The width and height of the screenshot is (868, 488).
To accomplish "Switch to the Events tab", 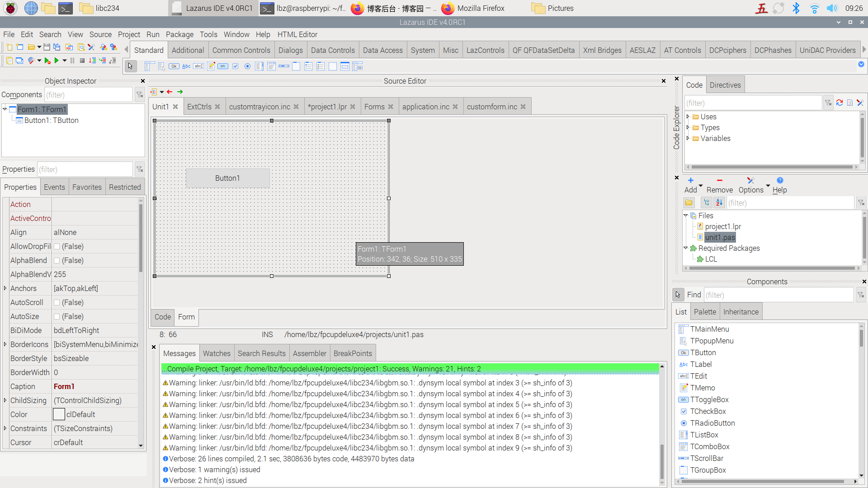I will tap(54, 187).
